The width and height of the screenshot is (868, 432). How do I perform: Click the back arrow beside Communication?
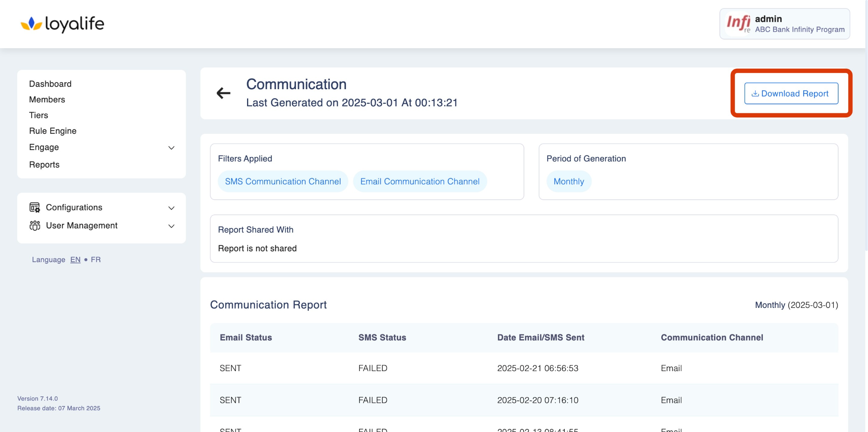coord(223,93)
